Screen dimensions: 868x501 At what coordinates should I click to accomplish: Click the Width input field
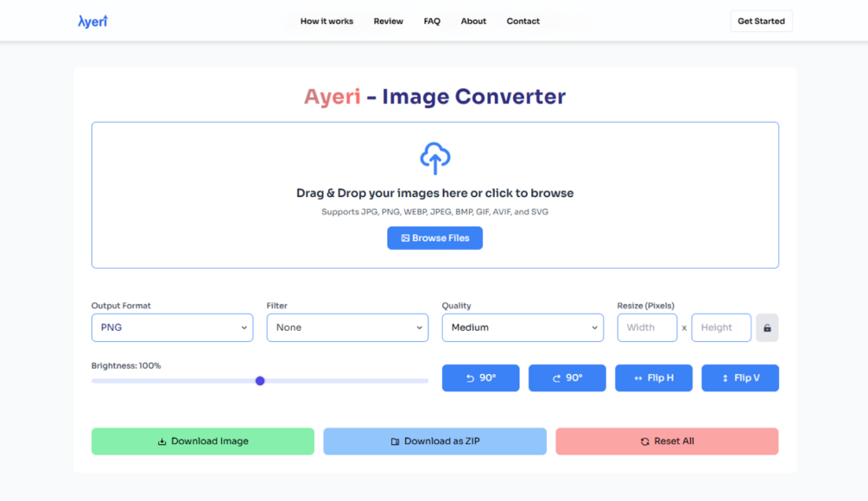pos(647,327)
